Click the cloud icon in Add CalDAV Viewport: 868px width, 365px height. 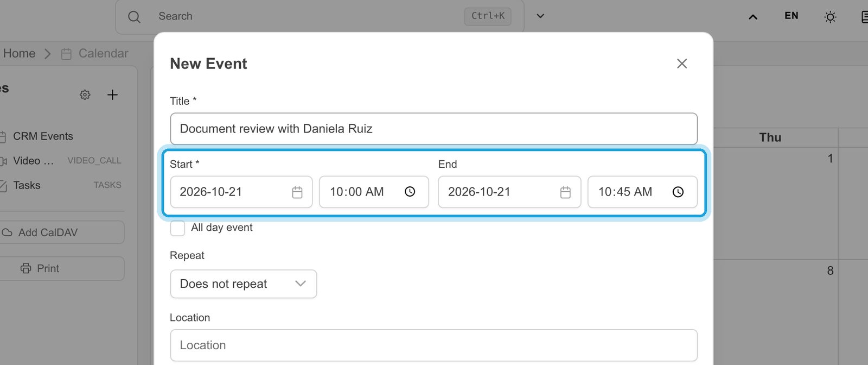click(7, 232)
